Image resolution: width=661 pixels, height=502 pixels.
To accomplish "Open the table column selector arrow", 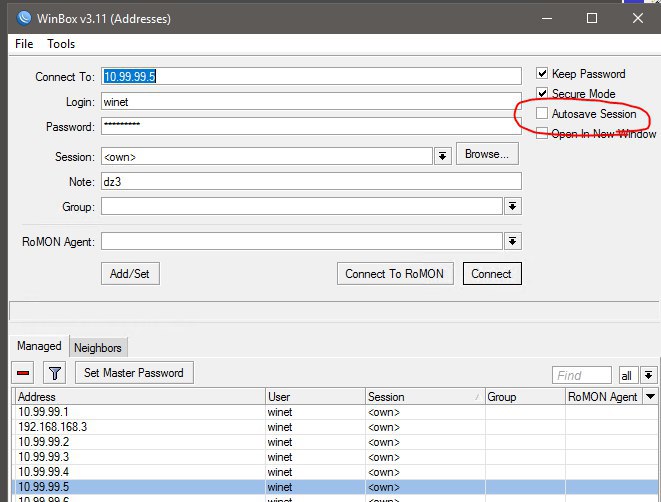I will [x=650, y=397].
